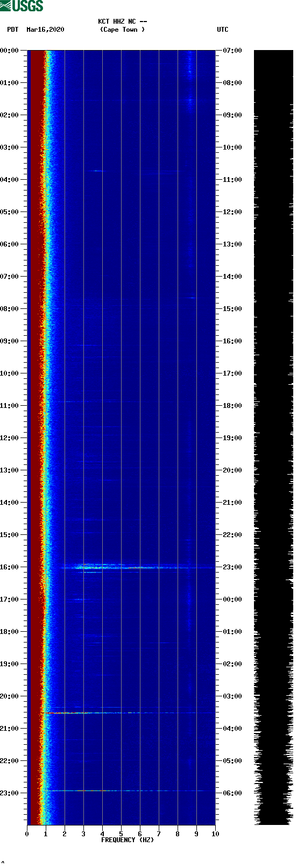Click the 06:00 UTC time label
This screenshot has width=297, height=868.
click(232, 793)
